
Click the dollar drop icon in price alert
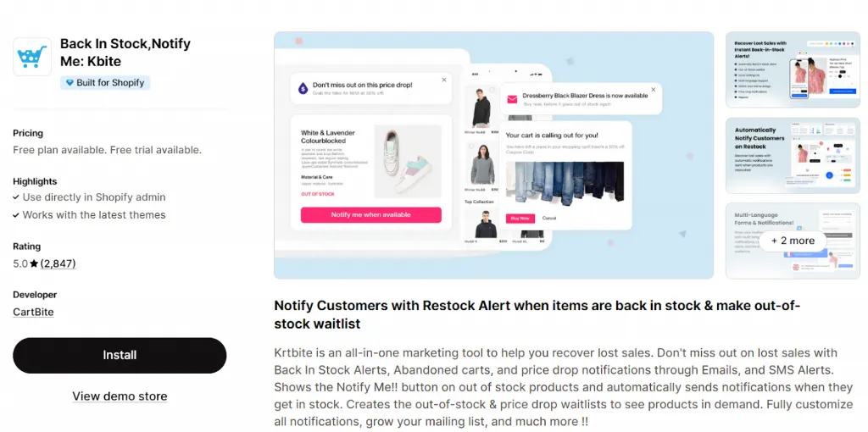[303, 88]
